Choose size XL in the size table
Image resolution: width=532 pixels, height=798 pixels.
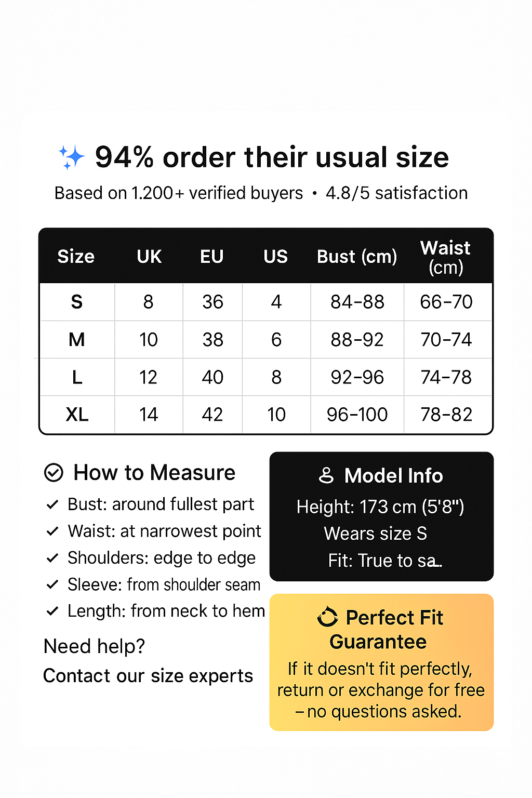(77, 415)
